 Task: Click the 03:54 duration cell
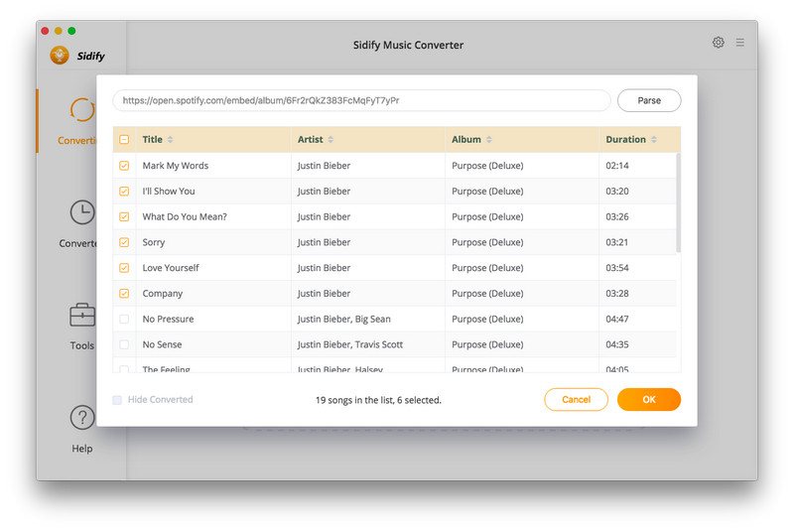[x=617, y=268]
